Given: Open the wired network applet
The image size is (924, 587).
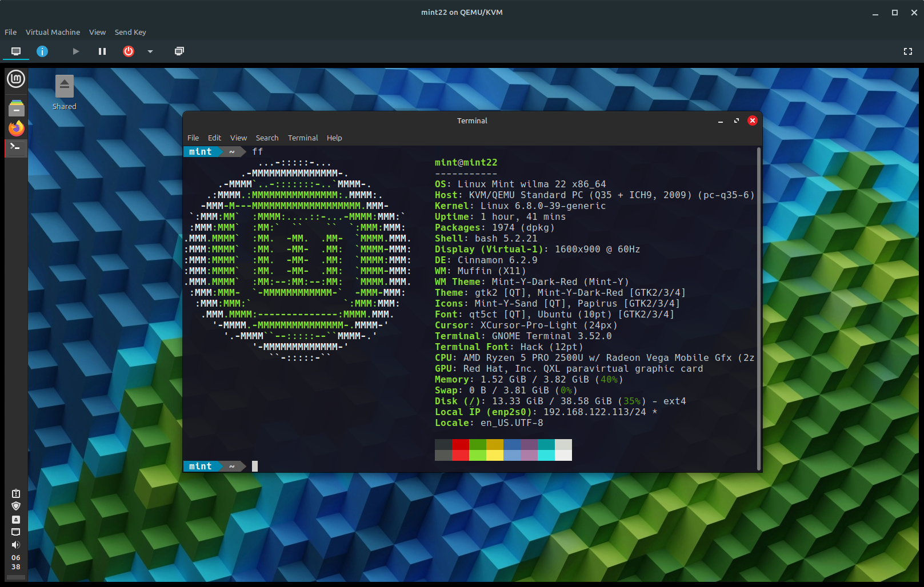Looking at the screenshot, I should tap(16, 532).
